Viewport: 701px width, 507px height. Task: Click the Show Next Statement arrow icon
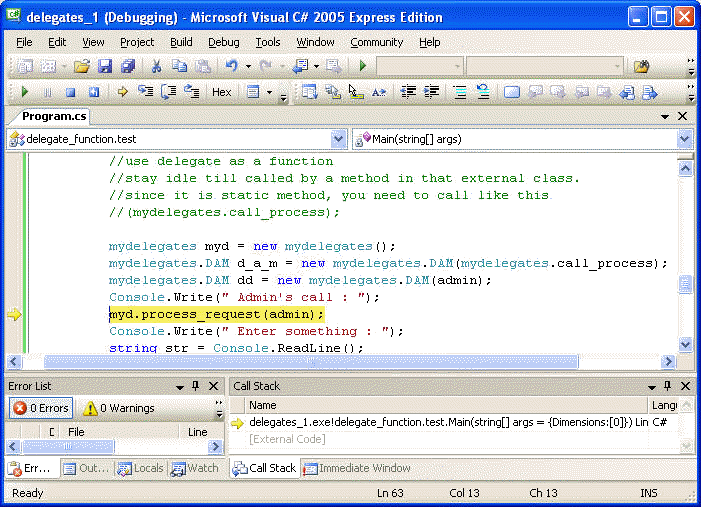tap(122, 92)
